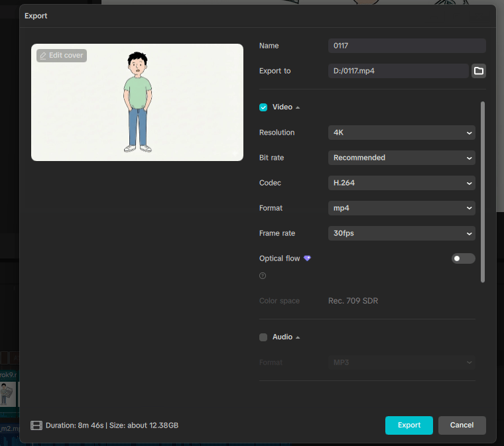Click the Edit cover button
This screenshot has height=446, width=504.
click(62, 56)
